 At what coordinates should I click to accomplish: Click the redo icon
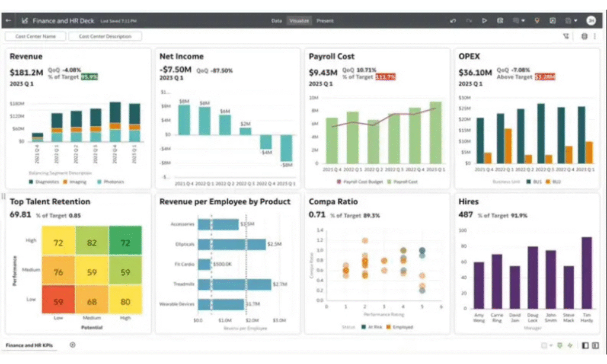click(469, 21)
